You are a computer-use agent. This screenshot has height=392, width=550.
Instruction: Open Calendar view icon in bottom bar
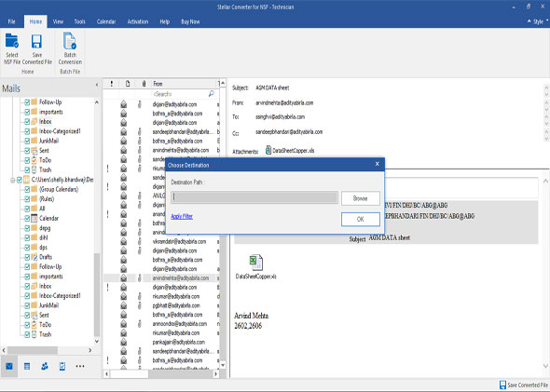27,367
